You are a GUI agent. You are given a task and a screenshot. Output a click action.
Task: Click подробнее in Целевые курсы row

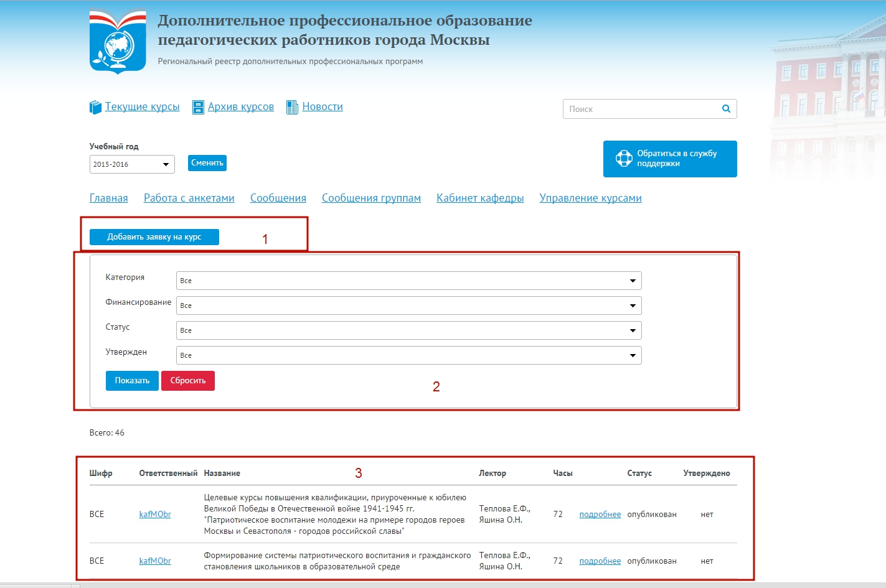click(600, 515)
